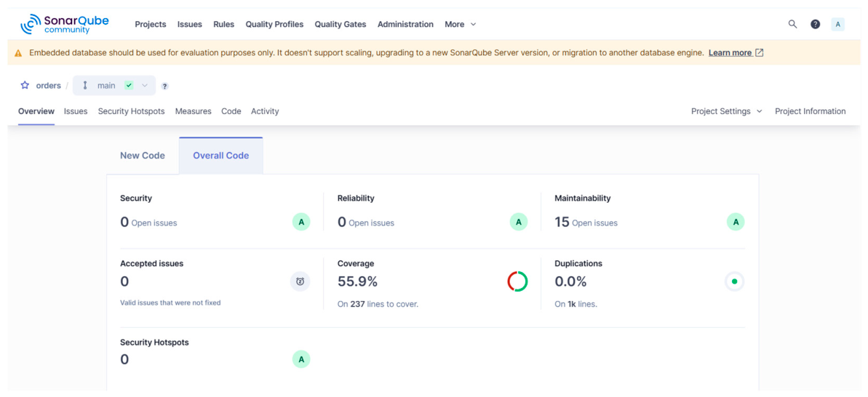868x397 pixels.
Task: Open the Projects menu item
Action: point(151,24)
